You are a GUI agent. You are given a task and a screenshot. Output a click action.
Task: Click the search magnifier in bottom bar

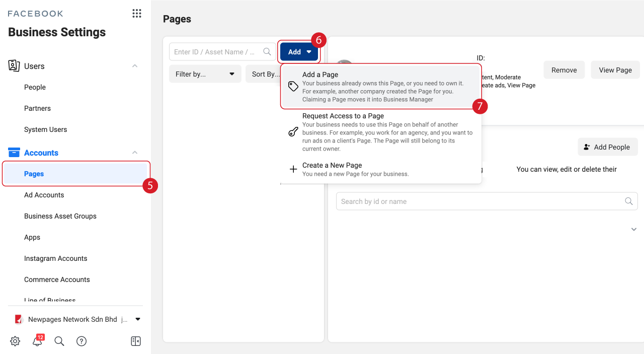[x=59, y=341]
